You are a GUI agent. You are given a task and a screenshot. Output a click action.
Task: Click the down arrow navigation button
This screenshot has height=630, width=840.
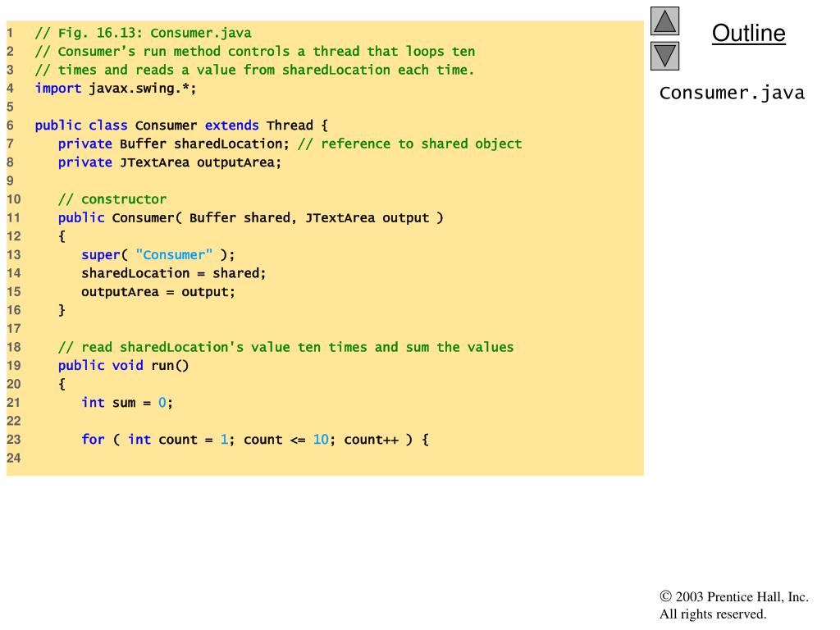point(664,57)
